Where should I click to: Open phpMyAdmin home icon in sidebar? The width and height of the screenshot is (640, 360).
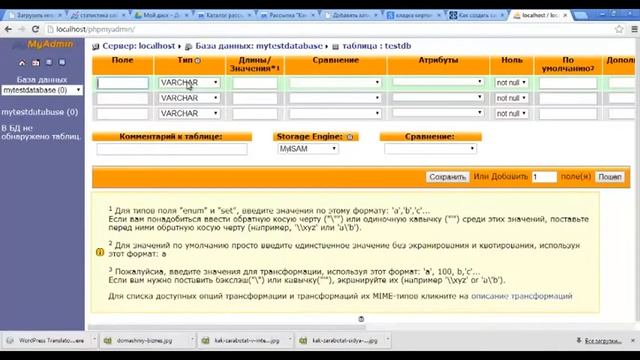22,63
